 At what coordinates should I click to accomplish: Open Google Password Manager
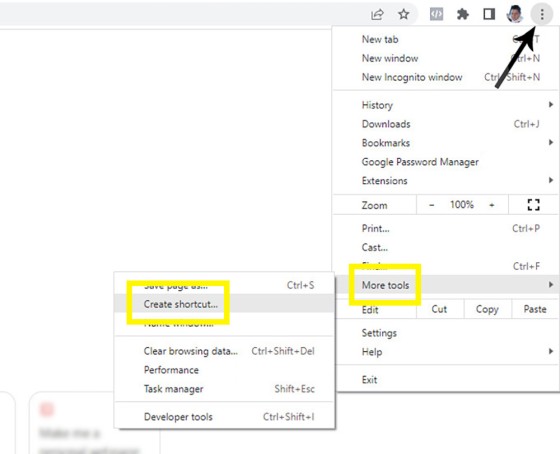coord(445,162)
